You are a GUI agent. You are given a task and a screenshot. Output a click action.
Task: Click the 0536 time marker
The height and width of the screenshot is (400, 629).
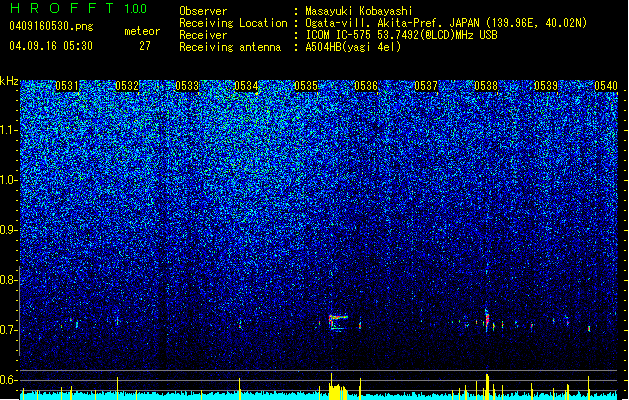coord(366,86)
